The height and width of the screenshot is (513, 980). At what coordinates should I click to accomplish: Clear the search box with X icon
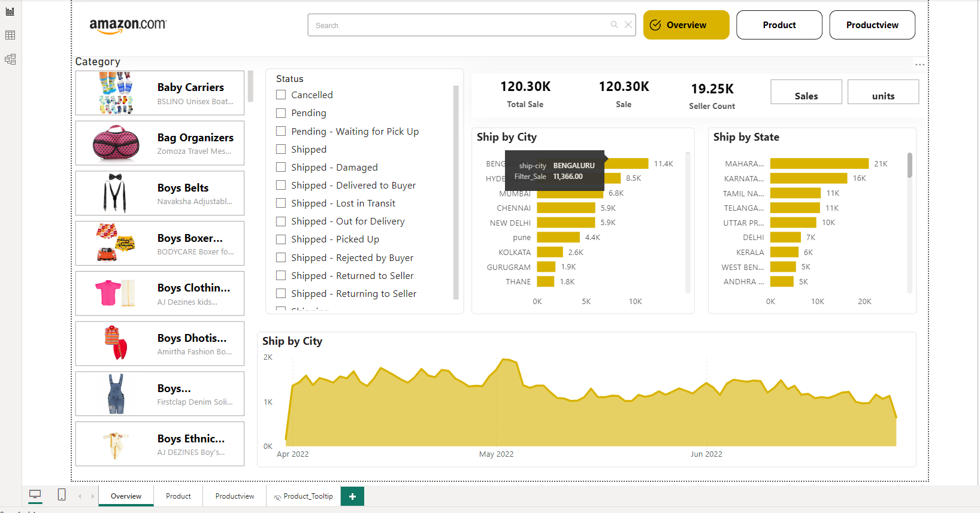(x=628, y=25)
